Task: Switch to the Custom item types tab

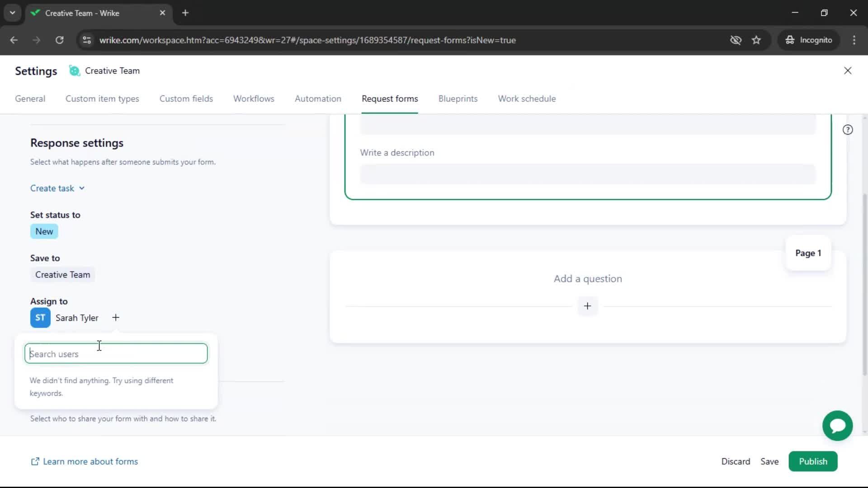Action: pos(102,99)
